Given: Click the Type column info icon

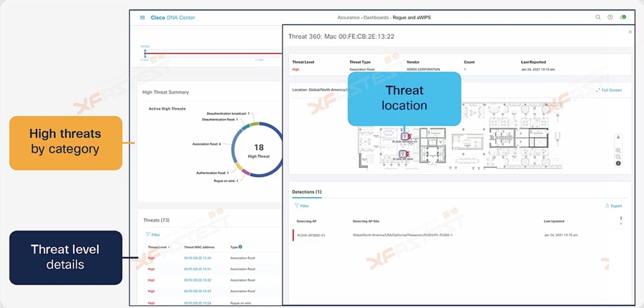Looking at the screenshot, I should 240,247.
